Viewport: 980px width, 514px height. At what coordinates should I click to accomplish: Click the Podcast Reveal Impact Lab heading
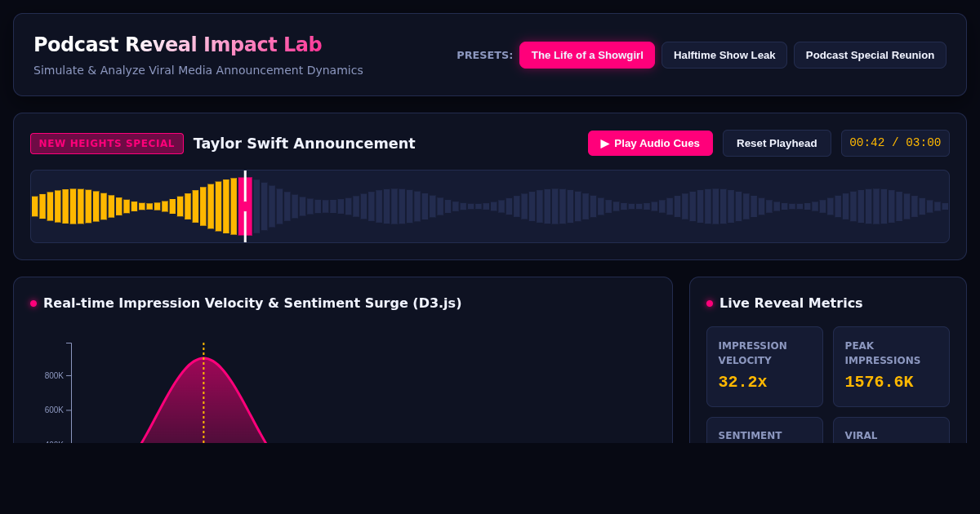point(178,45)
